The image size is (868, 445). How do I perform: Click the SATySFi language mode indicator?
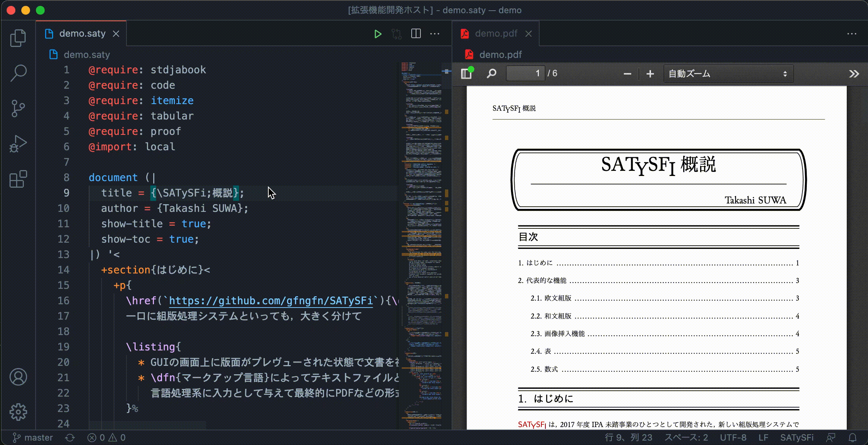[x=797, y=438]
